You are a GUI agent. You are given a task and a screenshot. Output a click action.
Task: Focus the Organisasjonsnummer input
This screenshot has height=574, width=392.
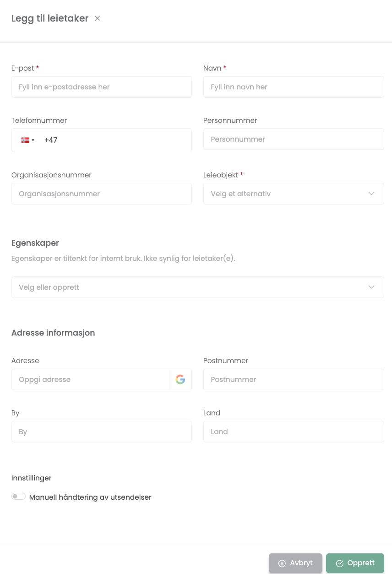coord(101,194)
